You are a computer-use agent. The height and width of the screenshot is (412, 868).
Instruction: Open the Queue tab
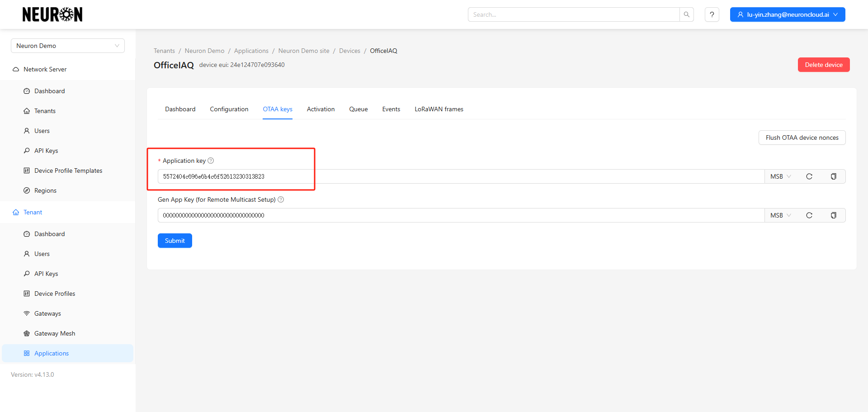pyautogui.click(x=359, y=109)
